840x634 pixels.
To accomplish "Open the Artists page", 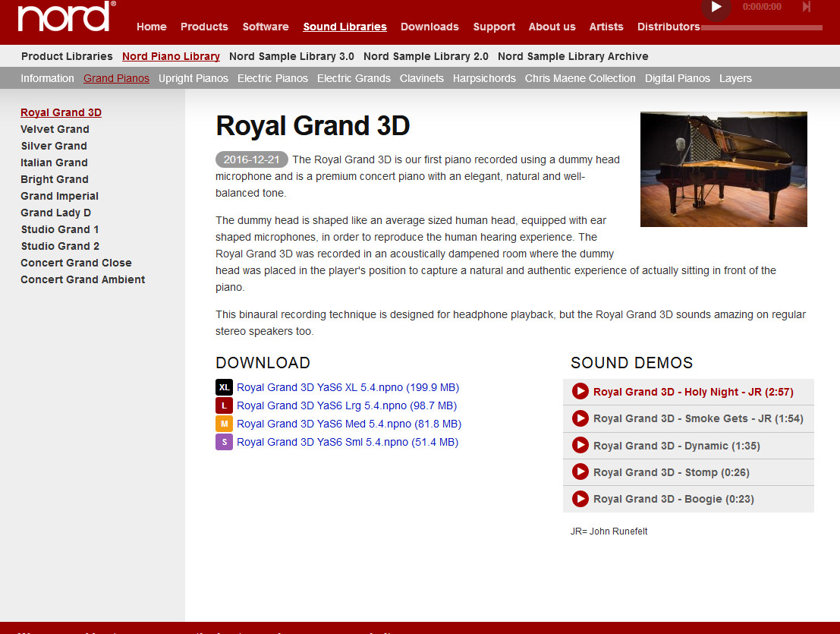I will tap(606, 27).
